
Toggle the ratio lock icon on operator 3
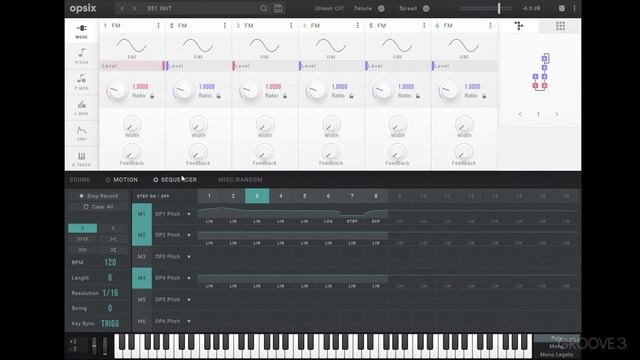(285, 96)
